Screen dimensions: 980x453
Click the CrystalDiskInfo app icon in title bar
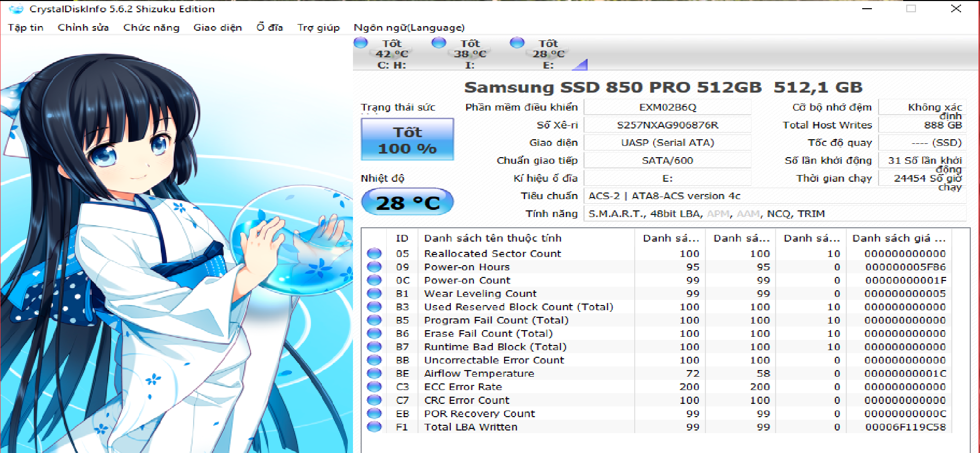tap(16, 9)
